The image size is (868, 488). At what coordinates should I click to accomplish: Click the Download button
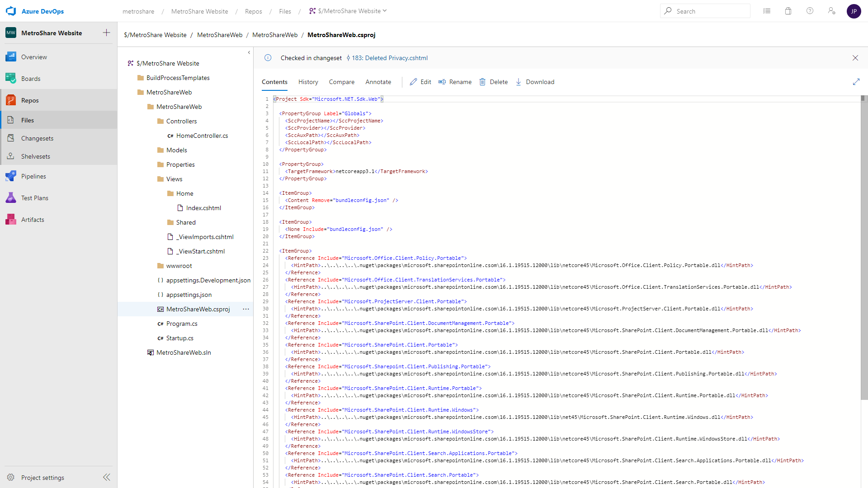tap(535, 82)
